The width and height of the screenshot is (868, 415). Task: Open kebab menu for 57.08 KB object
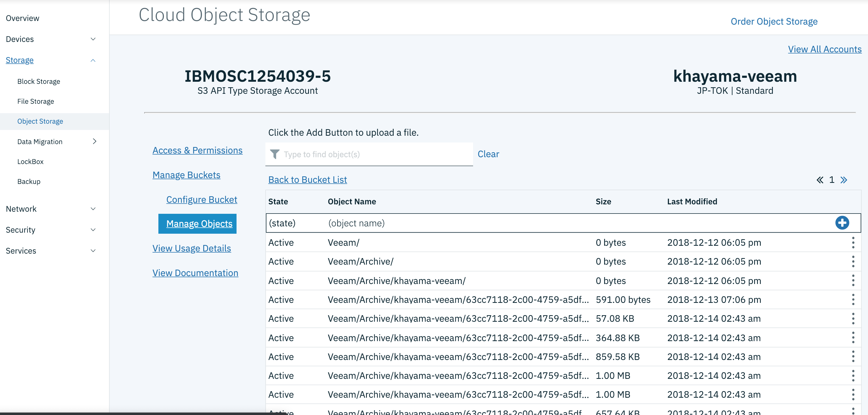click(x=853, y=318)
